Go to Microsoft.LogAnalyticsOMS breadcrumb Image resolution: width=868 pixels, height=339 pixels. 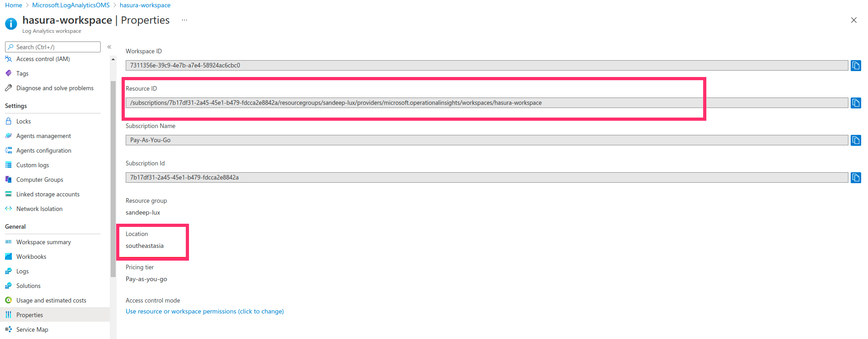coord(71,5)
